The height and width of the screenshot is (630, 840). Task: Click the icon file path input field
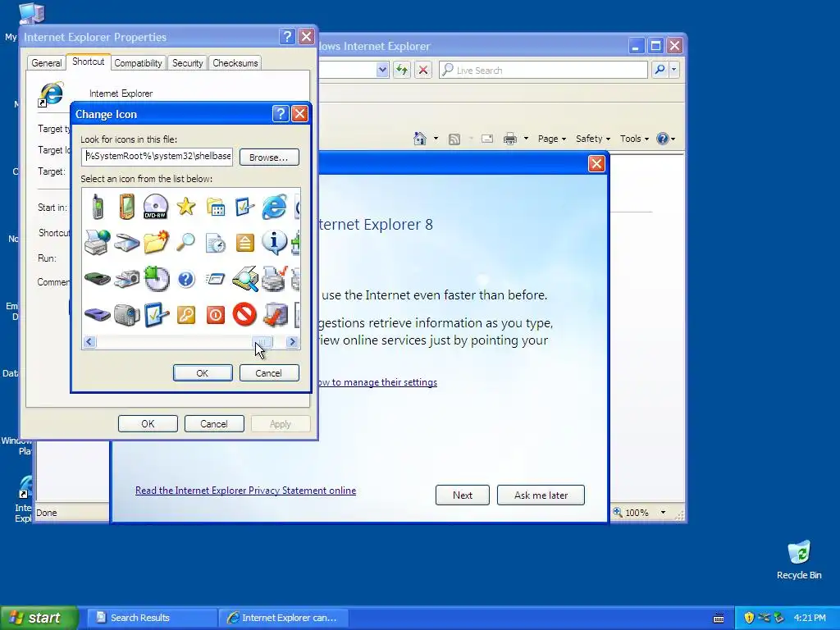pos(157,157)
